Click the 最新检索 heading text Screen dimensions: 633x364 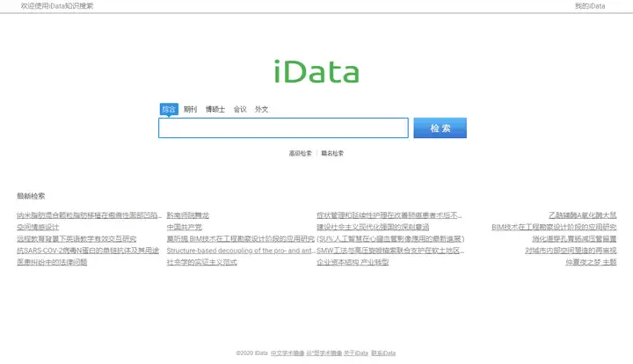click(x=31, y=196)
